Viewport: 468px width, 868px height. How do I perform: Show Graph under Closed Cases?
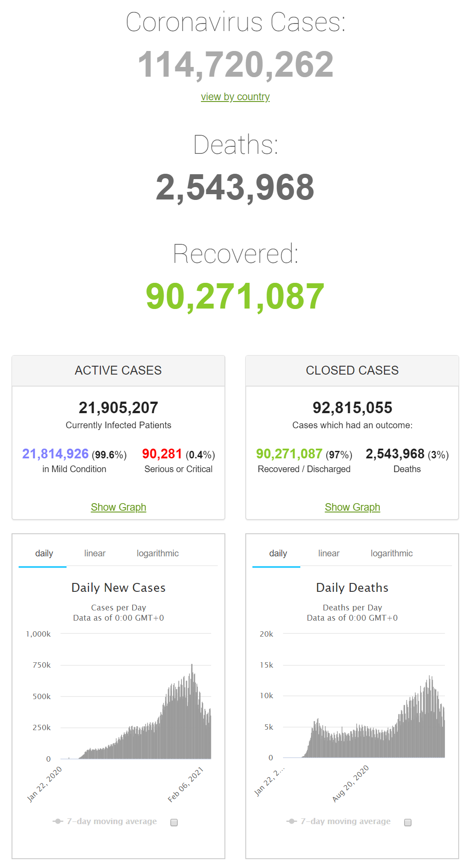click(352, 507)
